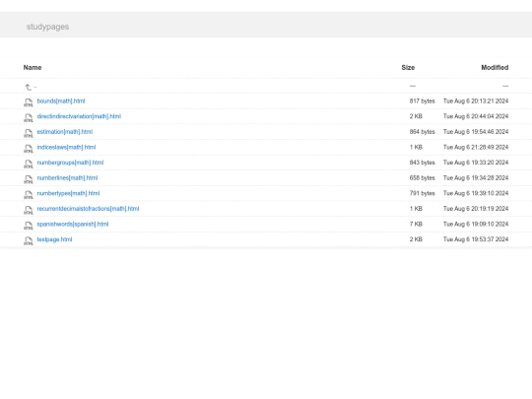
Task: Open estimation[math].html link
Action: pyautogui.click(x=64, y=132)
